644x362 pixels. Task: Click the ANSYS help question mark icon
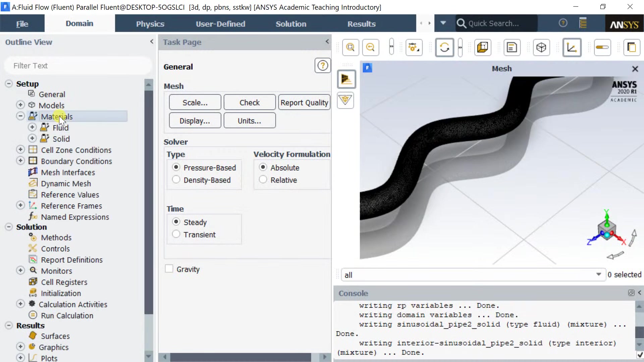563,23
